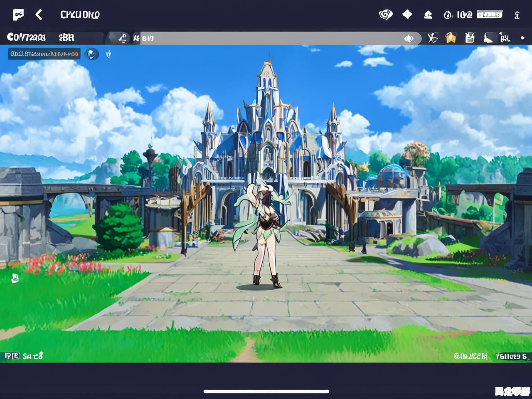The width and height of the screenshot is (532, 399).
Task: Toggle the eye icon at search bar end
Action: 409,39
